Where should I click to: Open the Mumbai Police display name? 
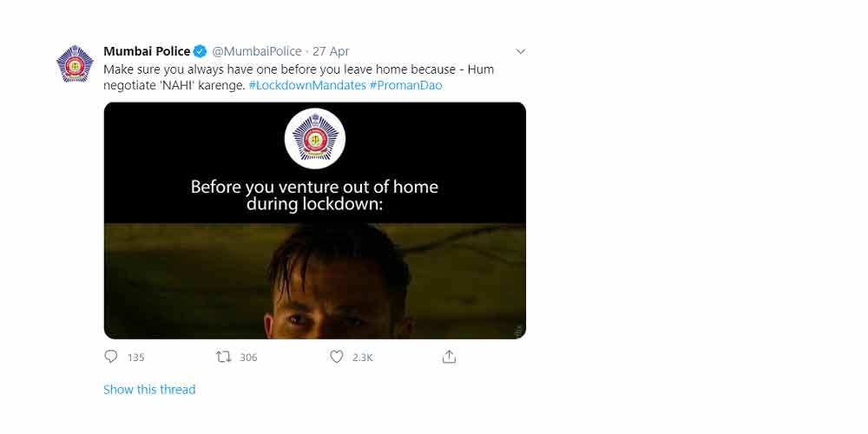tap(147, 51)
